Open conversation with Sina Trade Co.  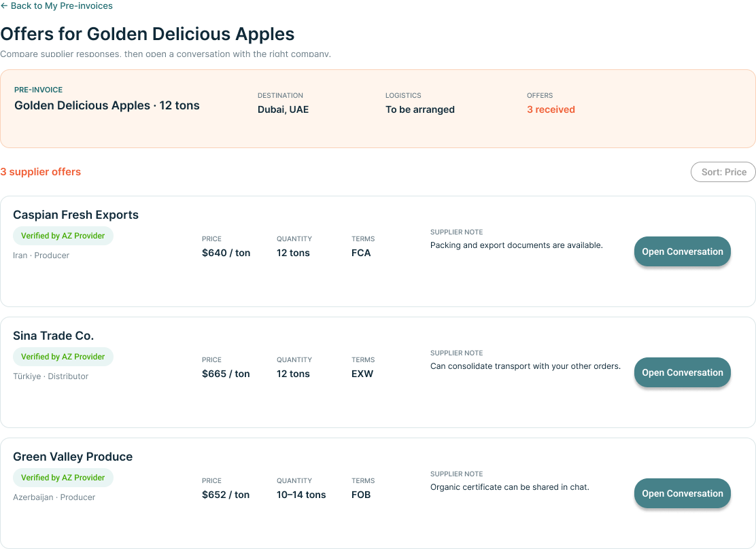(x=682, y=372)
